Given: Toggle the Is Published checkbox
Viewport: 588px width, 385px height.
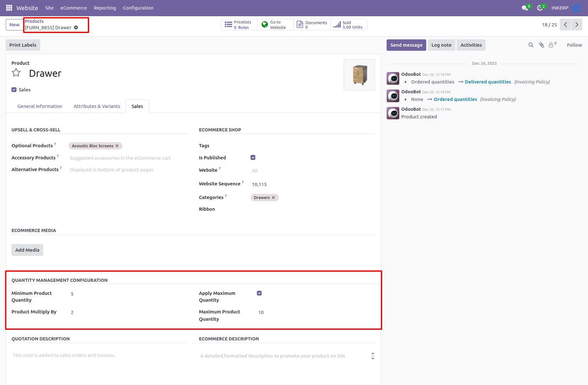Looking at the screenshot, I should (253, 158).
